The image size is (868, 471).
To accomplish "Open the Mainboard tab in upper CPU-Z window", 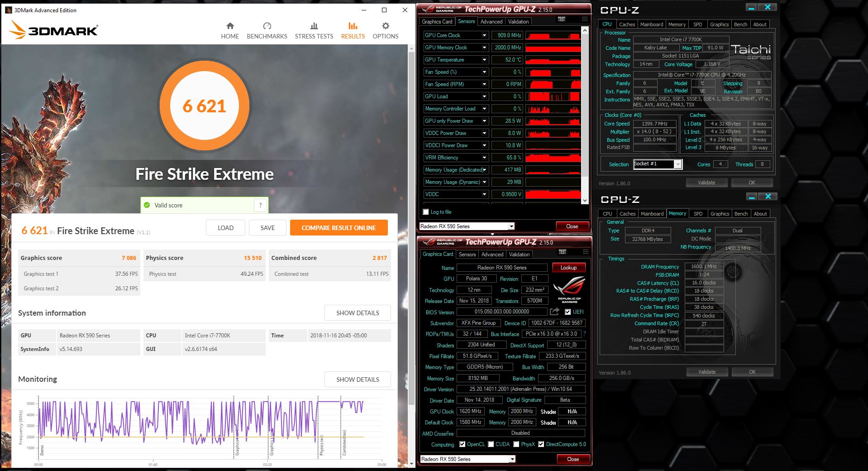I will (652, 24).
